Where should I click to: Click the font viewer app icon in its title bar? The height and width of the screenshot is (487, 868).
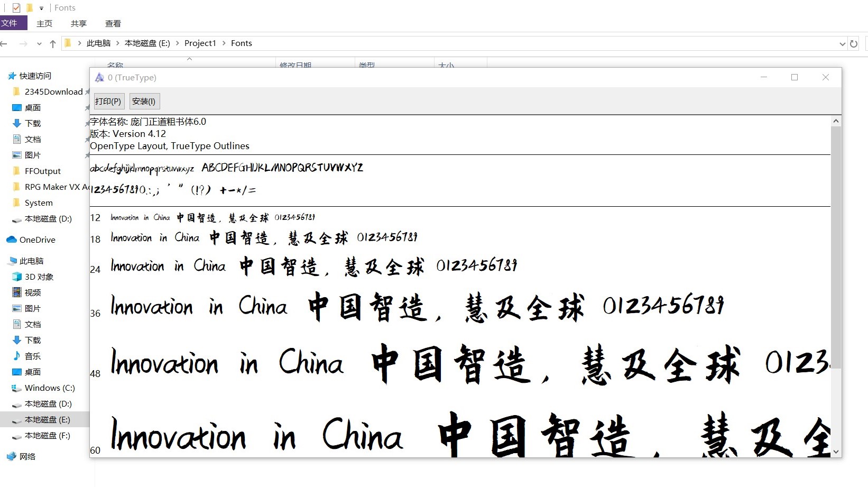(99, 78)
